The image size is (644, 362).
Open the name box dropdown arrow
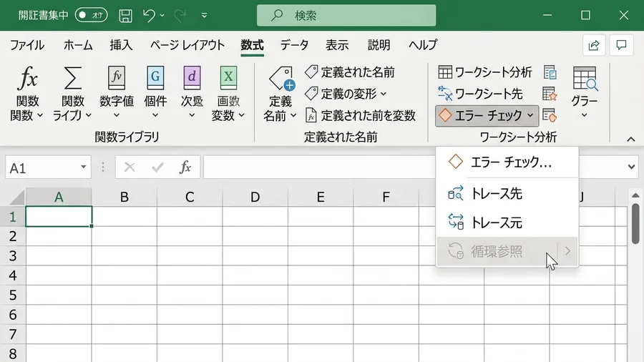tap(84, 167)
